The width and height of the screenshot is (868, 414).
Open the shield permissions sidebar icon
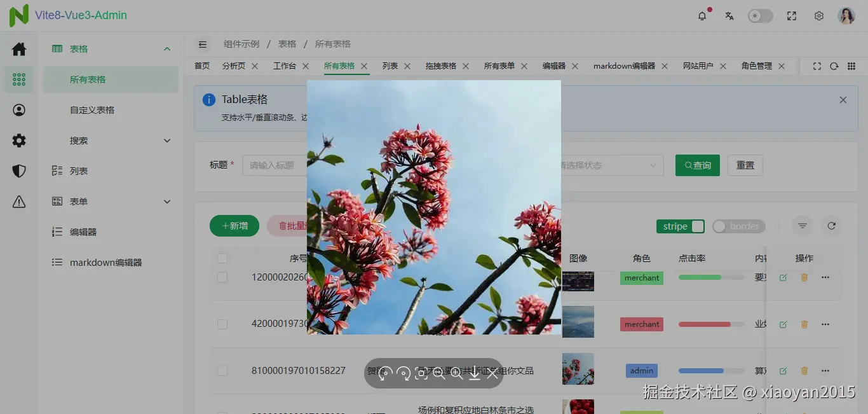tap(19, 171)
